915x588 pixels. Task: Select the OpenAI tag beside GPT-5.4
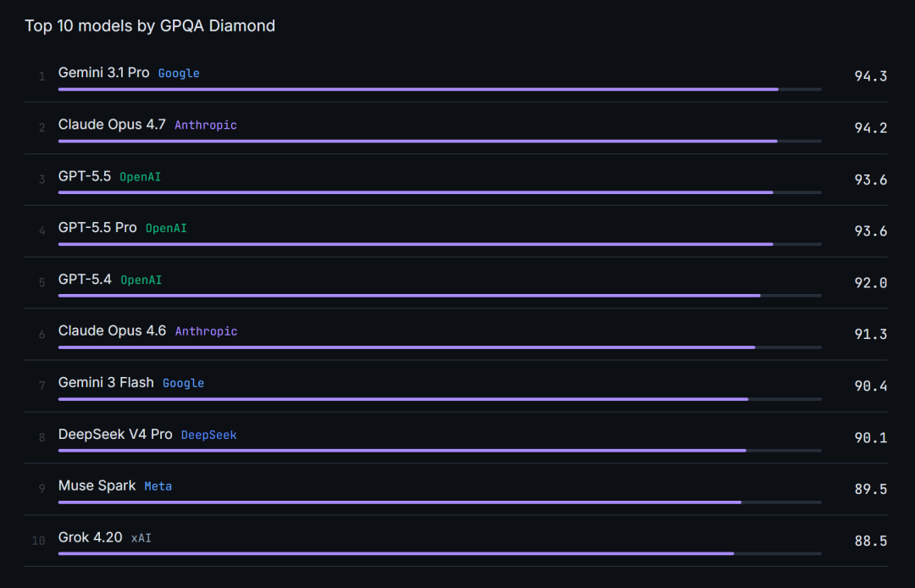pyautogui.click(x=141, y=280)
